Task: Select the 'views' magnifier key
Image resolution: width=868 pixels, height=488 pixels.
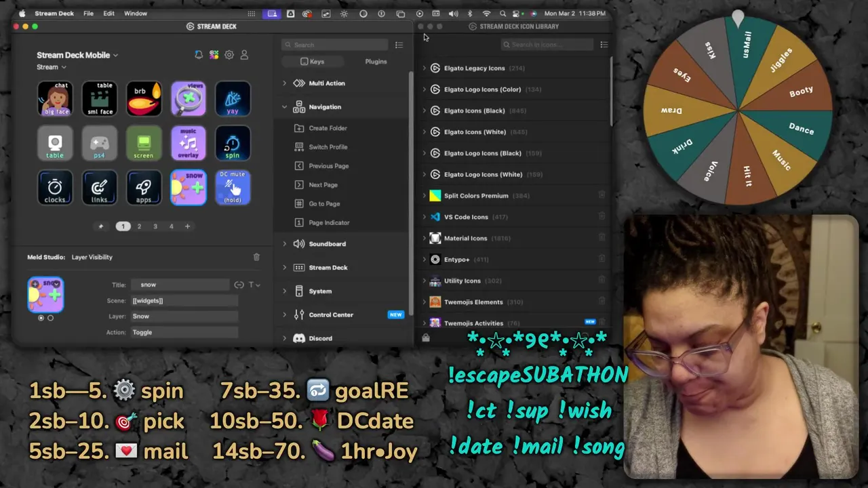Action: click(189, 99)
